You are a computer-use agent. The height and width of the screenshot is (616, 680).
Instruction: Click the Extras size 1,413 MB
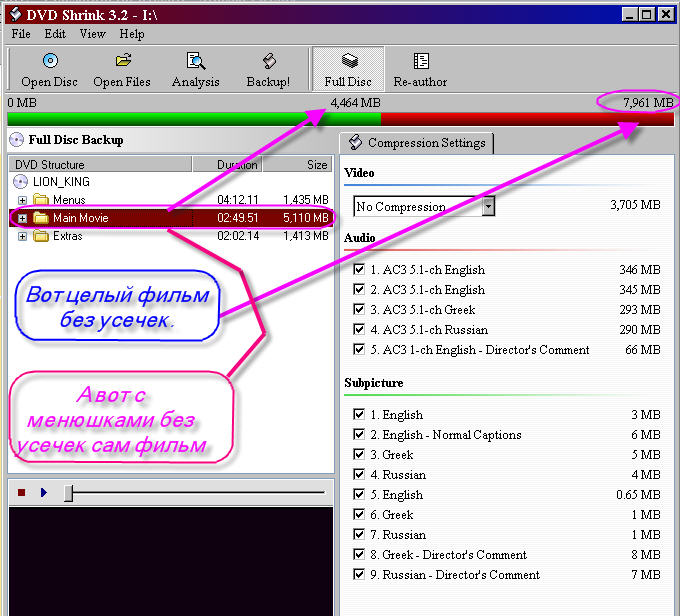(x=306, y=236)
